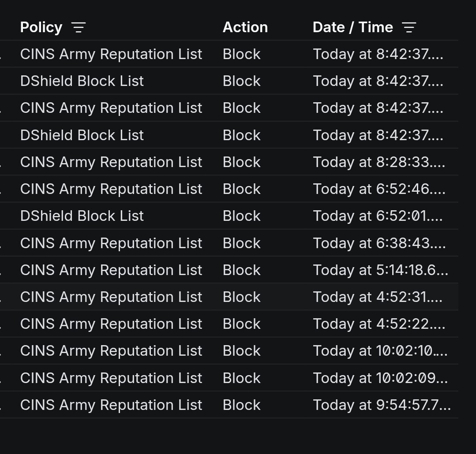Click the Policy column header text
476x454 pixels.
point(41,27)
